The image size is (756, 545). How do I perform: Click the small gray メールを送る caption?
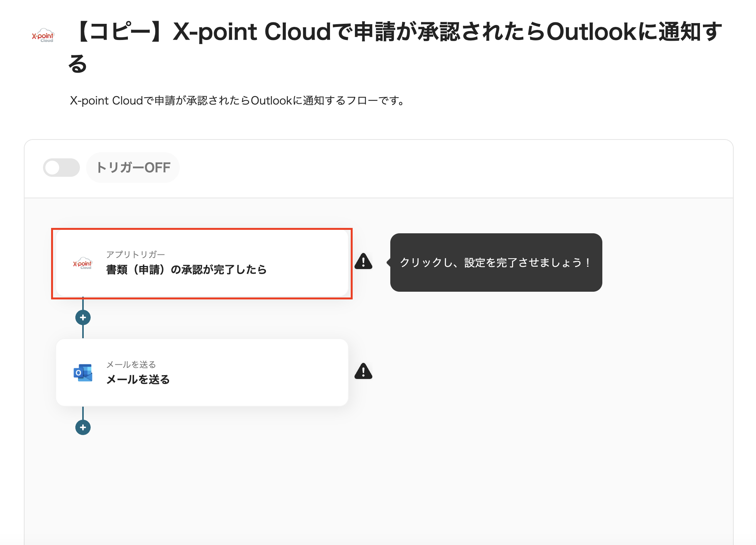(x=131, y=364)
